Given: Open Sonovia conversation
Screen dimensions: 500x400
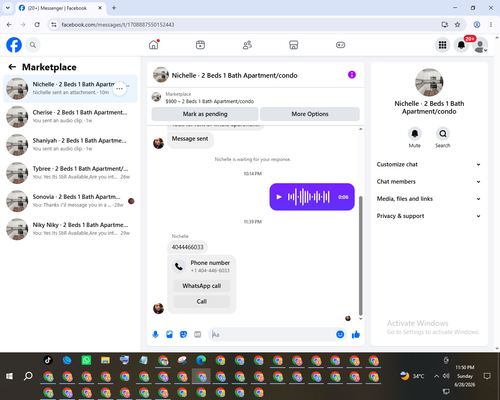Looking at the screenshot, I should (70, 201).
